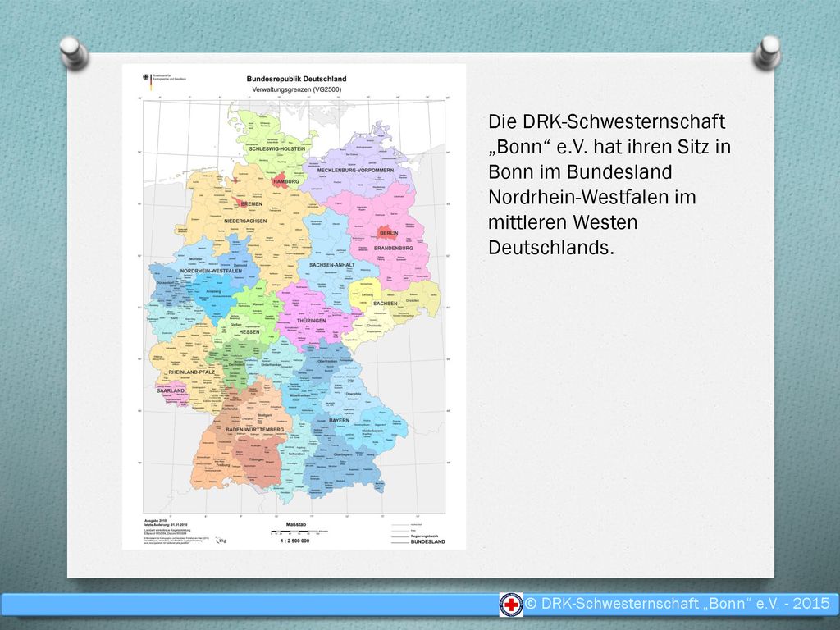The image size is (840, 630).
Task: Click the SAARLAND state label
Action: 171,390
